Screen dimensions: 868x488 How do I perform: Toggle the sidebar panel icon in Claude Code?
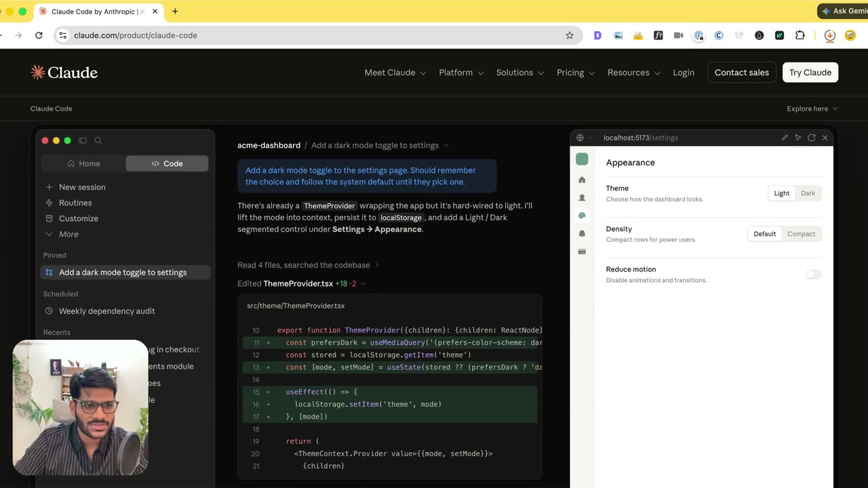pos(83,140)
